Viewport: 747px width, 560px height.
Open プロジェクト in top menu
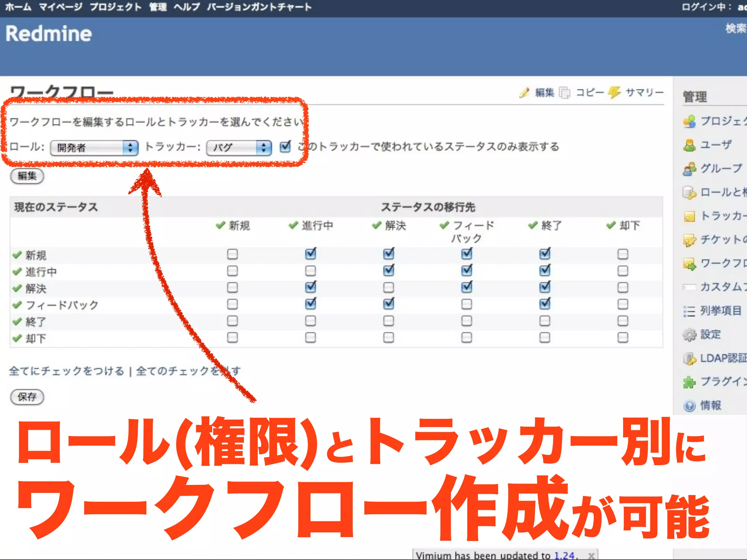[116, 7]
